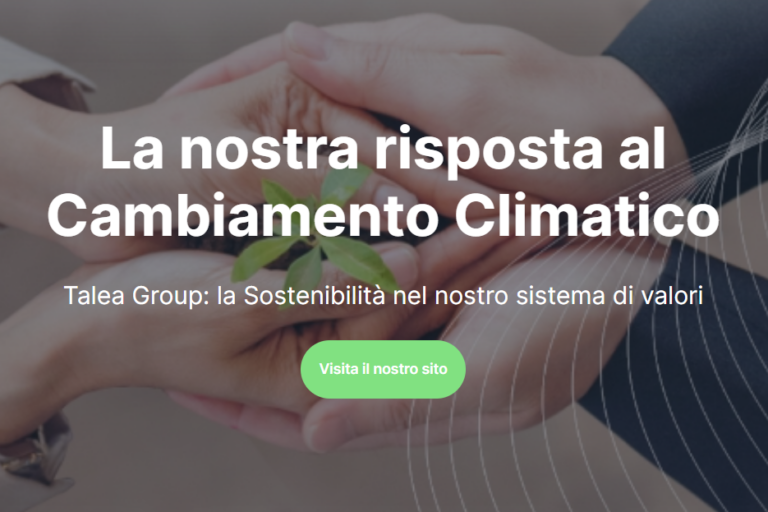768x512 pixels.
Task: Click the "La nostra risposta al" headline line
Action: pyautogui.click(x=383, y=147)
